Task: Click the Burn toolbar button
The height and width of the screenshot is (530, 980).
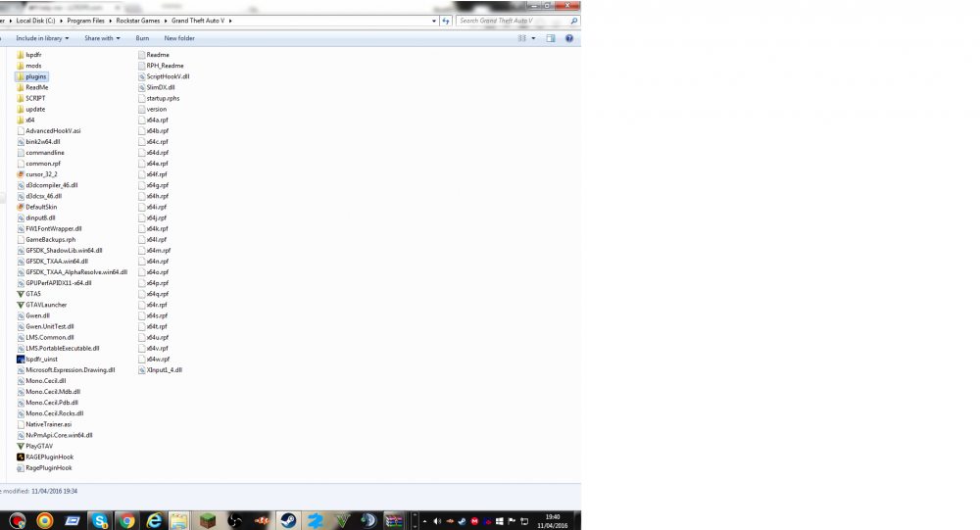Action: [x=142, y=38]
